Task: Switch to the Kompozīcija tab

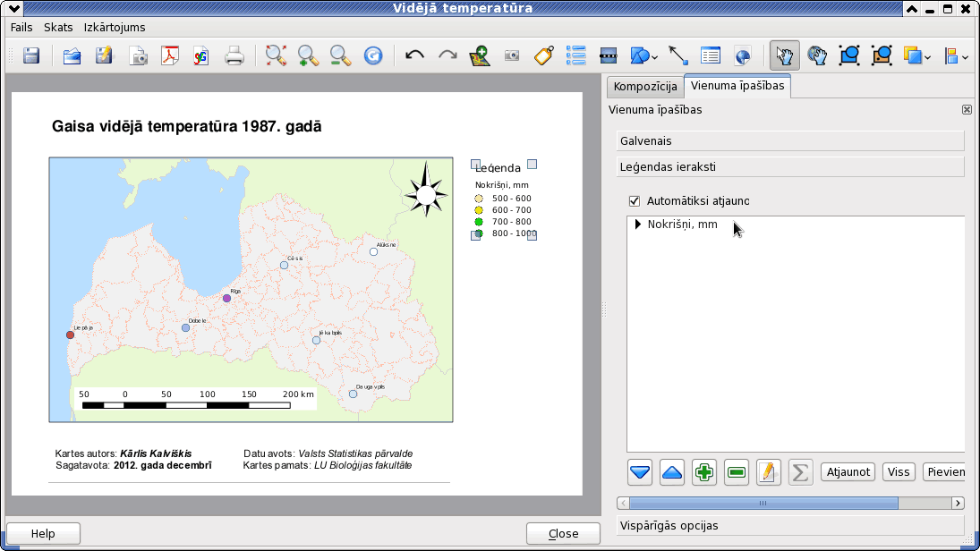Action: [x=645, y=87]
